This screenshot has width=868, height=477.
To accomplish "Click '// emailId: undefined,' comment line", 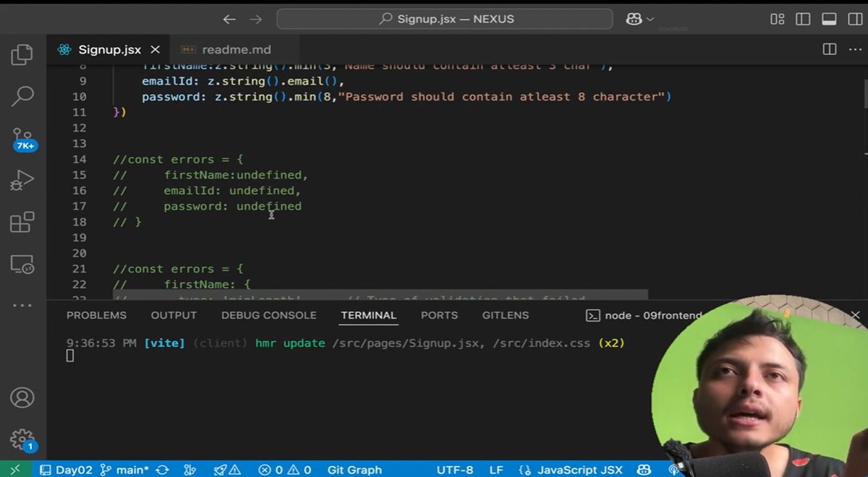I will pyautogui.click(x=207, y=191).
